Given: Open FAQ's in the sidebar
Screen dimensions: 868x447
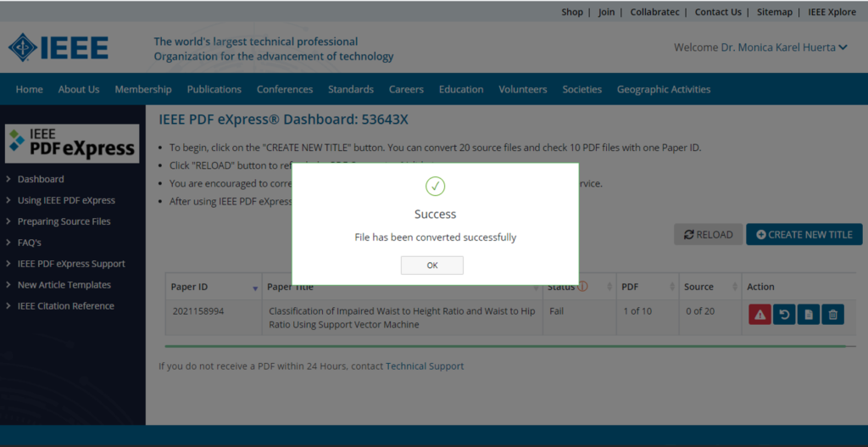Looking at the screenshot, I should (x=30, y=243).
